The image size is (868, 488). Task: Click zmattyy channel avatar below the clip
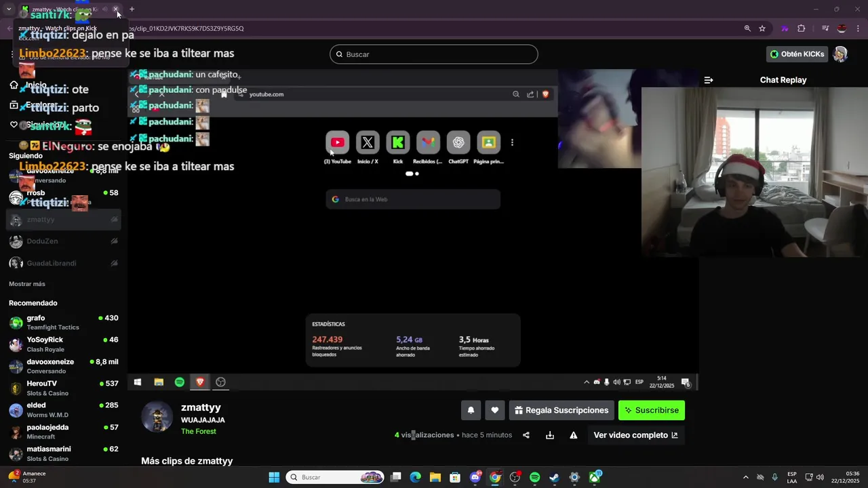pos(157,417)
